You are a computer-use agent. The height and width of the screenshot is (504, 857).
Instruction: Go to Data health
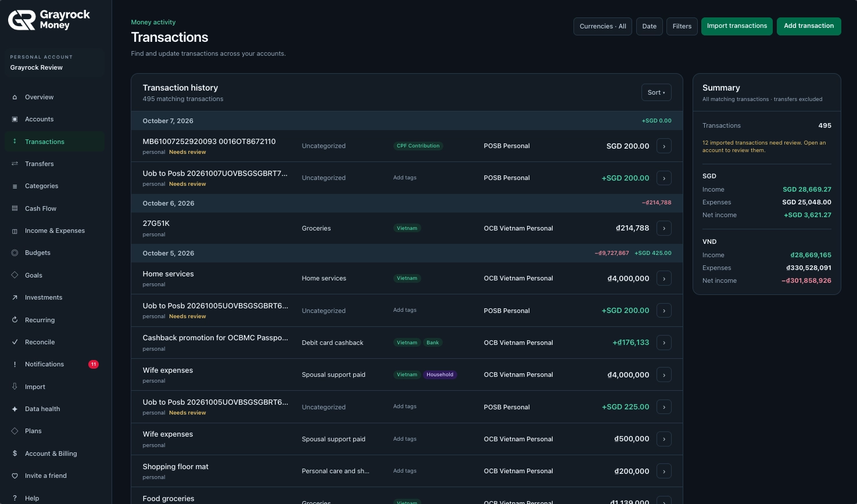point(55,409)
